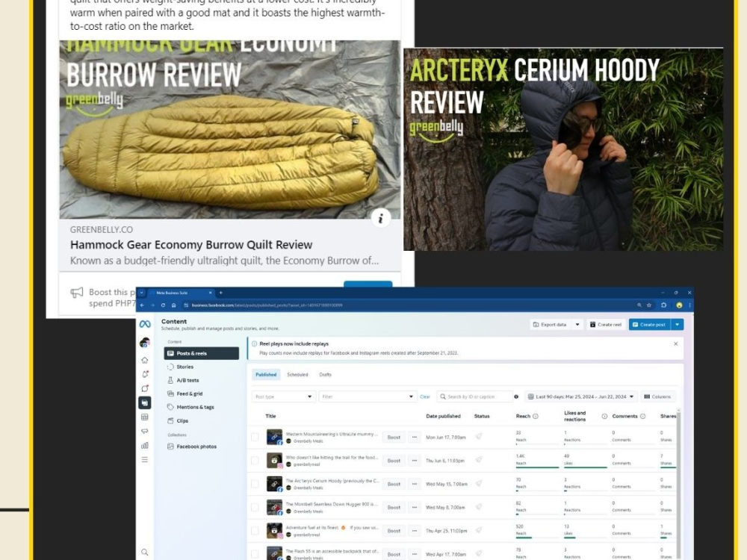Boost the Adventure fuel post
Screen dimensions: 747x560
pos(394,530)
